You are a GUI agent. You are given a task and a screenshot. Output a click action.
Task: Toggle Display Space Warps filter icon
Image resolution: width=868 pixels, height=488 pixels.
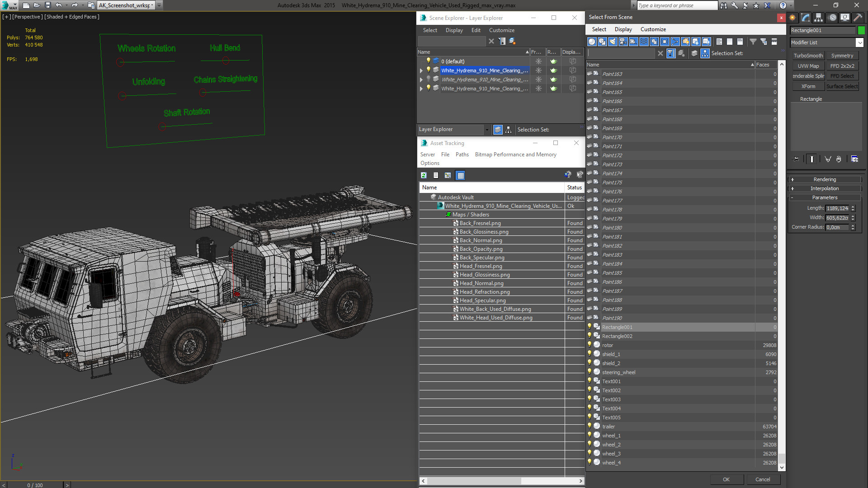pos(644,42)
